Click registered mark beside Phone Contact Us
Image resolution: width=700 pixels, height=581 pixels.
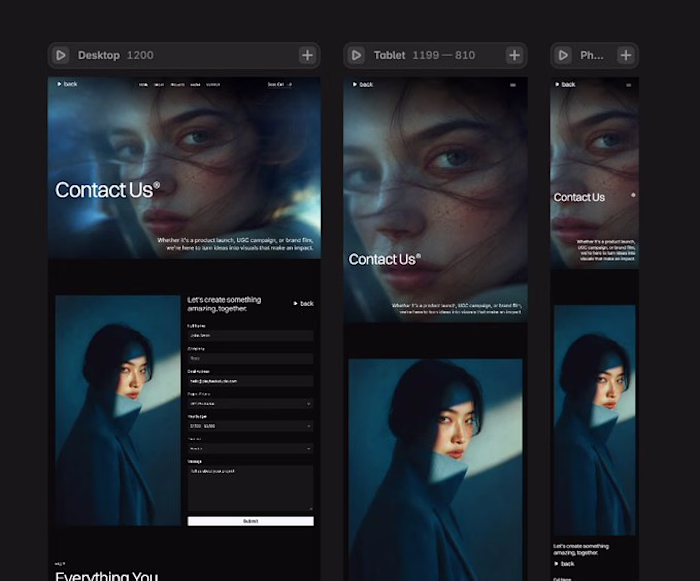[633, 195]
